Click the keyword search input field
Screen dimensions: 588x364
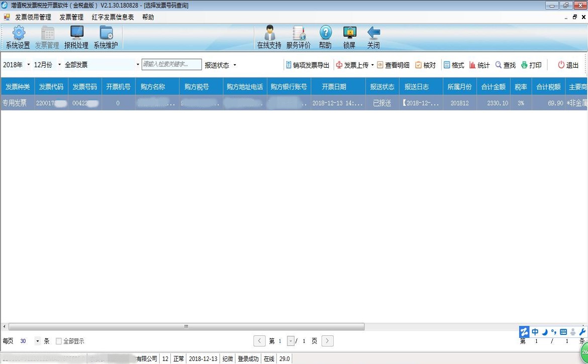pyautogui.click(x=171, y=64)
